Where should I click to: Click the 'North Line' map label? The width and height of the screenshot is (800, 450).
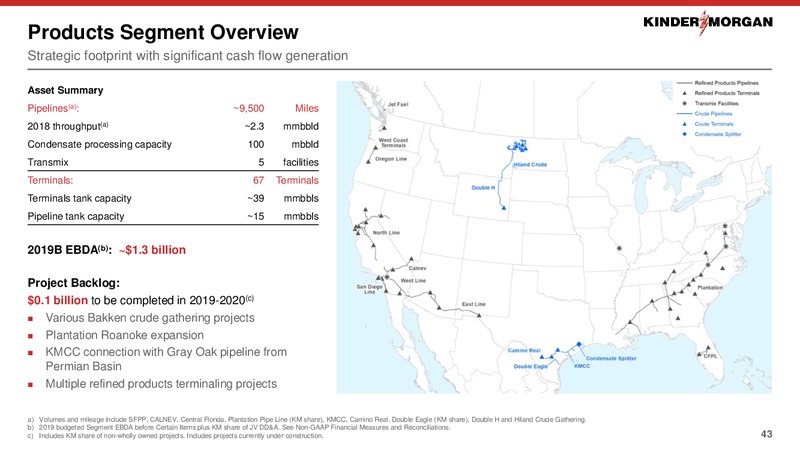(386, 233)
